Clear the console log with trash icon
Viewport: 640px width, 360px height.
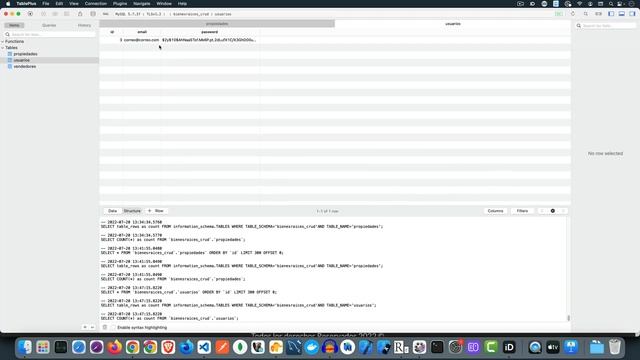point(104,327)
